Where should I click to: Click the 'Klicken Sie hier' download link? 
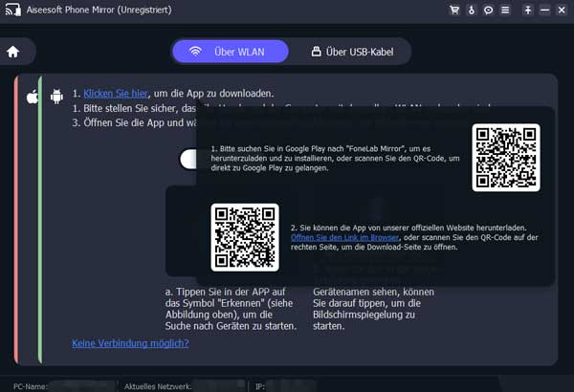pos(116,94)
